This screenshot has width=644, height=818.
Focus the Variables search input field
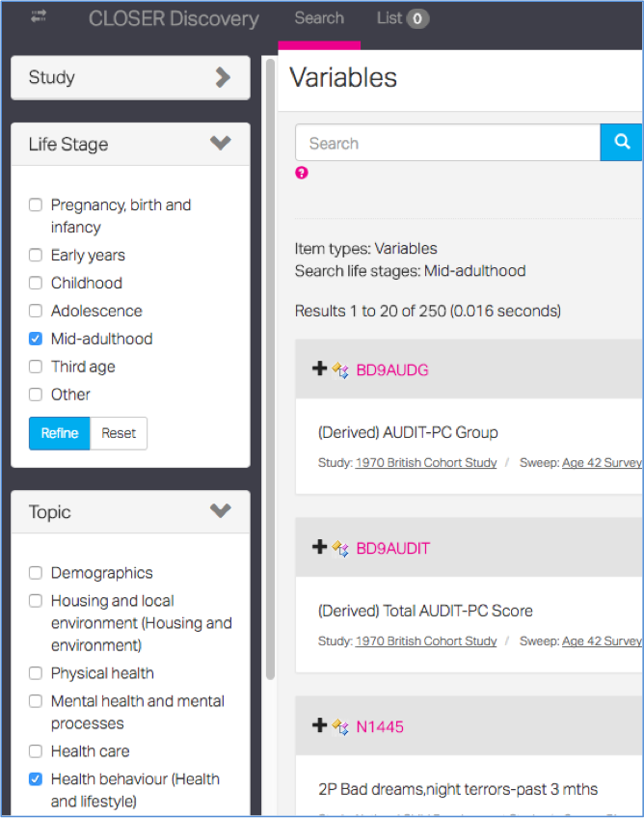(x=448, y=143)
